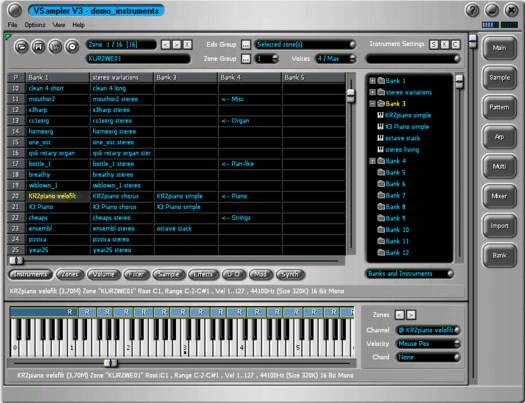Click the Bank button on right sidebar
The width and height of the screenshot is (525, 403).
point(499,256)
